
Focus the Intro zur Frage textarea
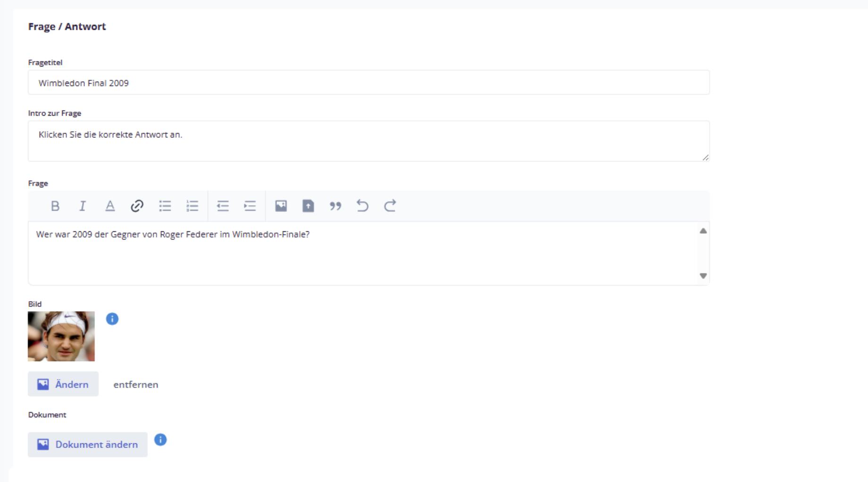coord(369,141)
